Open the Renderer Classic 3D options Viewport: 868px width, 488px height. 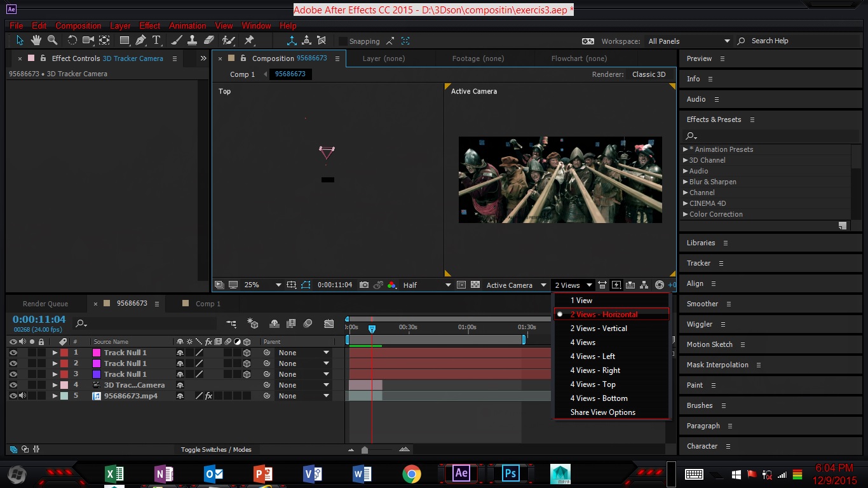649,74
